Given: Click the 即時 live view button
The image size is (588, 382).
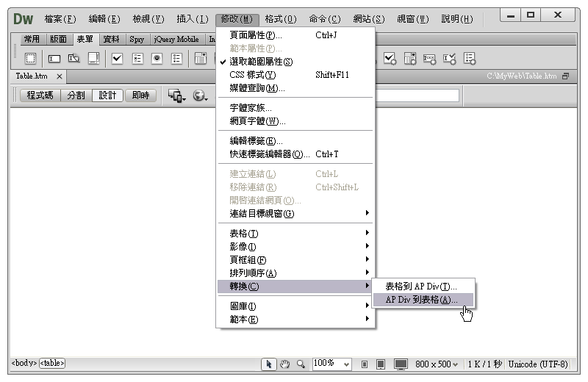Looking at the screenshot, I should coord(140,95).
